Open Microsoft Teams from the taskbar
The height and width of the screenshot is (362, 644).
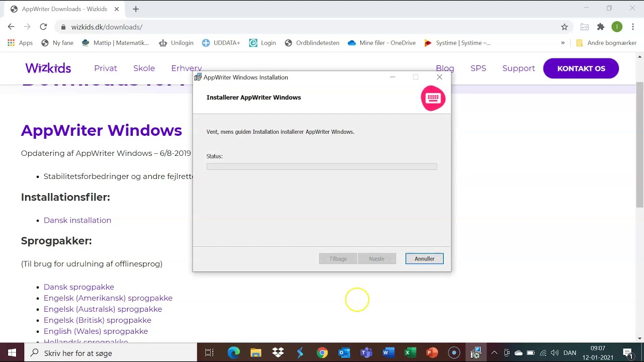(366, 353)
